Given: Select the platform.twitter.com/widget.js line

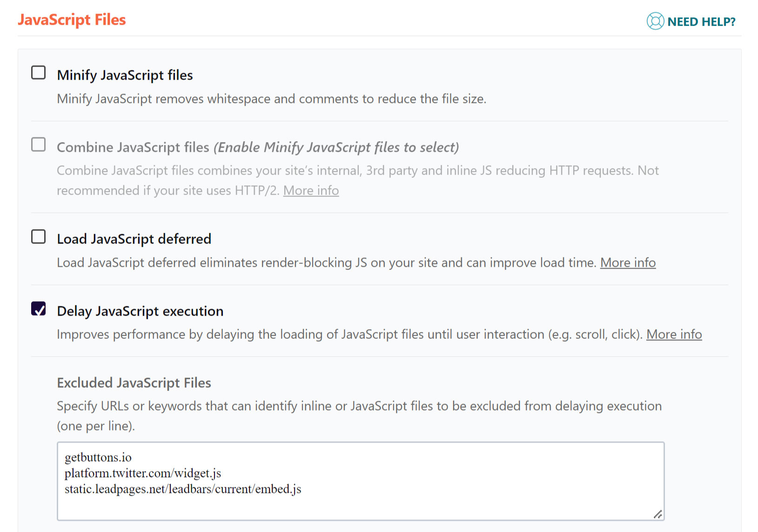Looking at the screenshot, I should click(143, 473).
